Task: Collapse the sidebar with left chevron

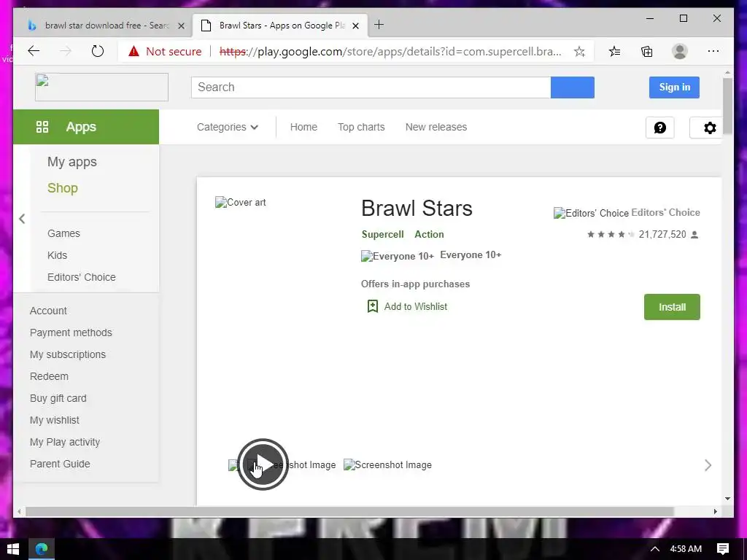Action: click(x=22, y=219)
